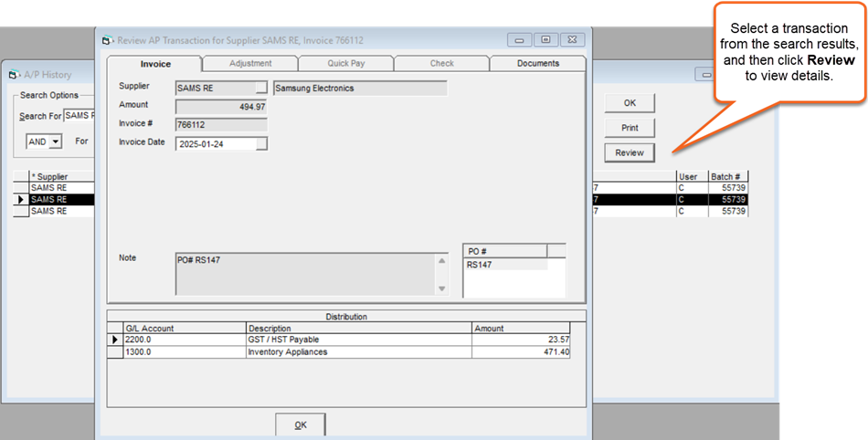Click the distribution amount 23.57
This screenshot has width=868, height=440.
(x=521, y=340)
